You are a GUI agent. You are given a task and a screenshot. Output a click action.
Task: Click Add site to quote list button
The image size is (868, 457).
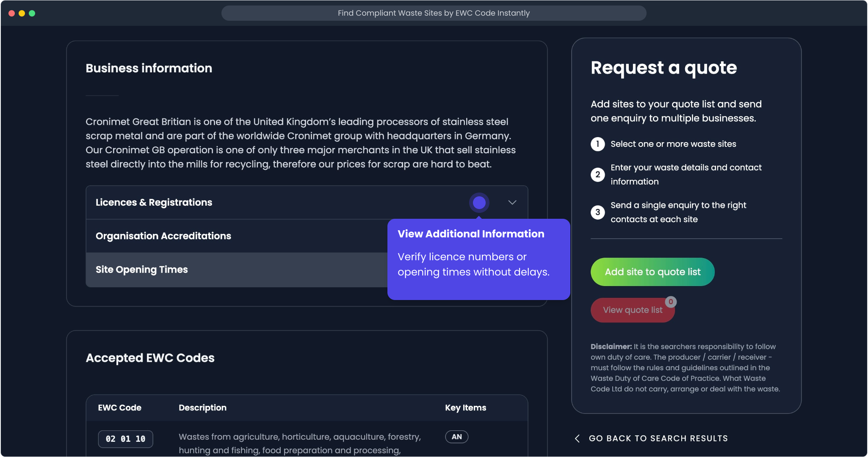click(x=652, y=272)
